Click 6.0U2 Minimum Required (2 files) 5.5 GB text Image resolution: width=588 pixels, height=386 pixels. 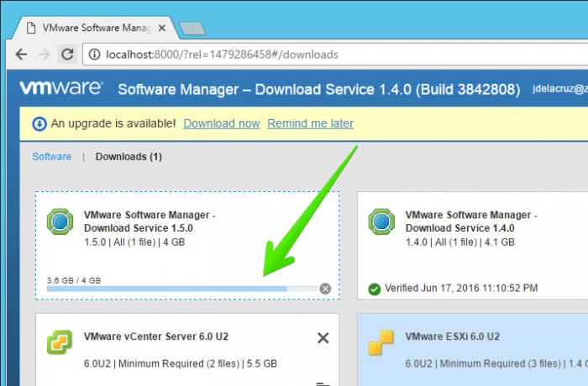point(181,363)
